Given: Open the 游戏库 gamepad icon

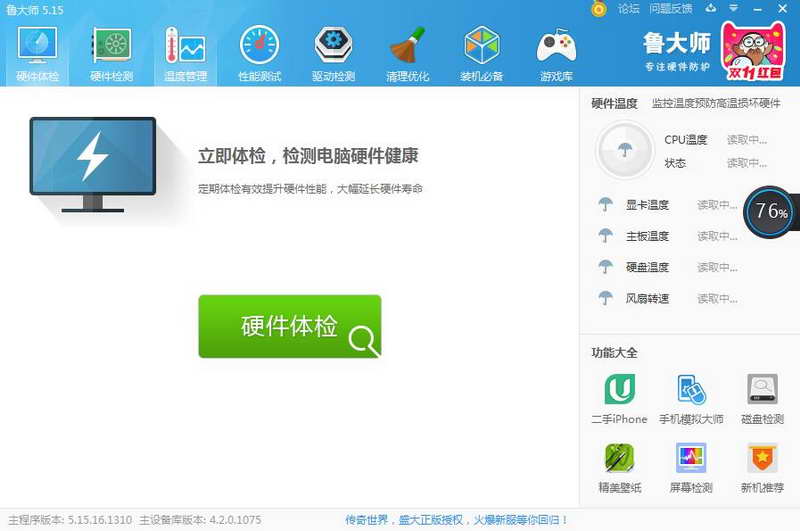Looking at the screenshot, I should (556, 45).
